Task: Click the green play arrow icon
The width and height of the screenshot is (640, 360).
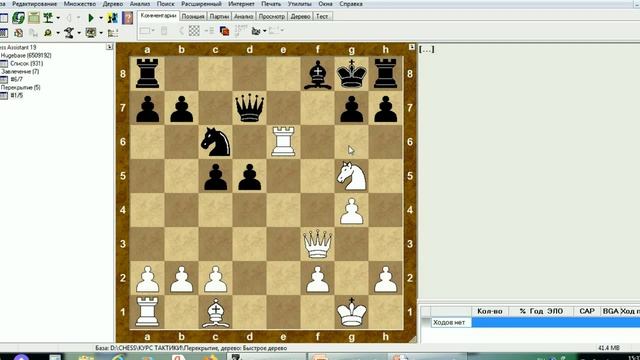Action: pyautogui.click(x=91, y=18)
